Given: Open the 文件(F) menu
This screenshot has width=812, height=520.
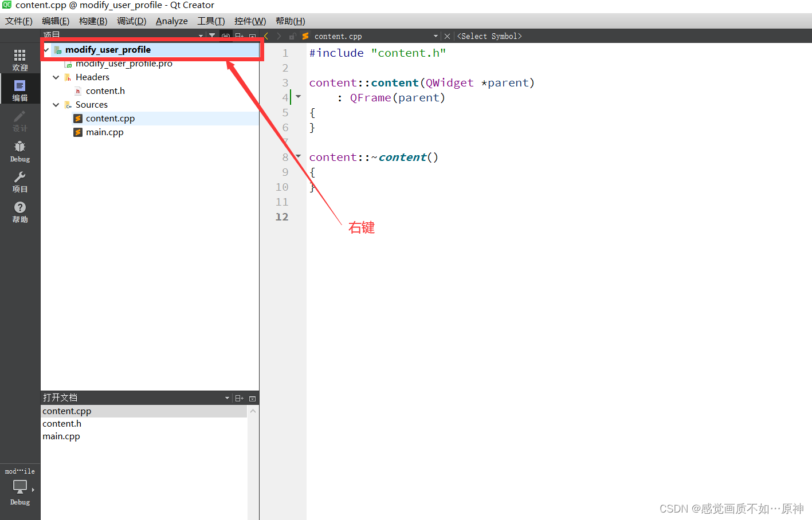Looking at the screenshot, I should point(19,21).
